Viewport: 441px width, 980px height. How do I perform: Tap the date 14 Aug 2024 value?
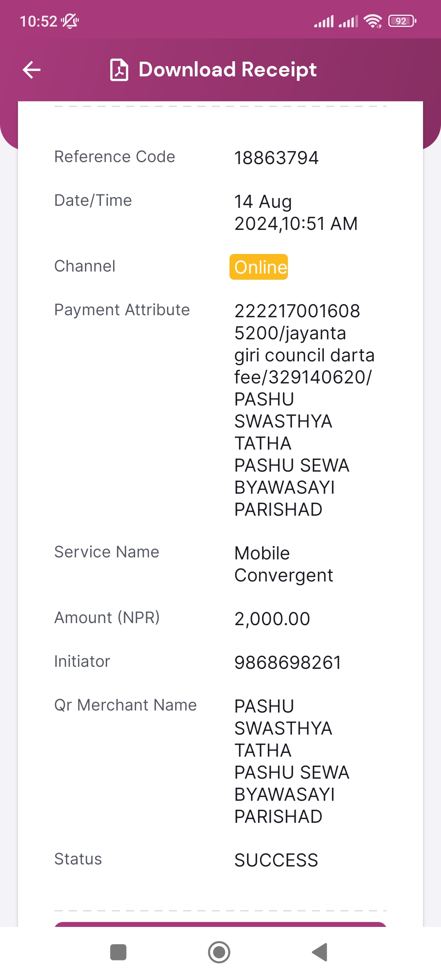pos(296,213)
